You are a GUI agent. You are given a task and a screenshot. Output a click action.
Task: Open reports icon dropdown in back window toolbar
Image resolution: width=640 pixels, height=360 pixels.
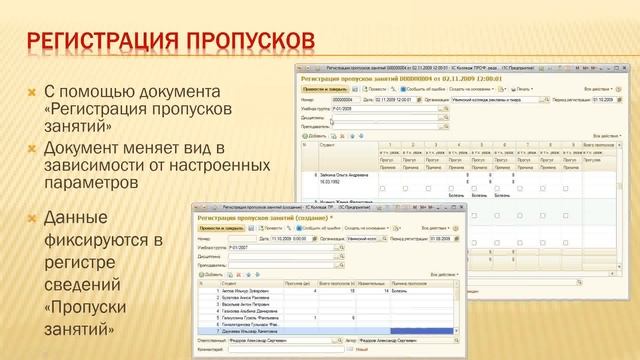pyautogui.click(x=502, y=89)
